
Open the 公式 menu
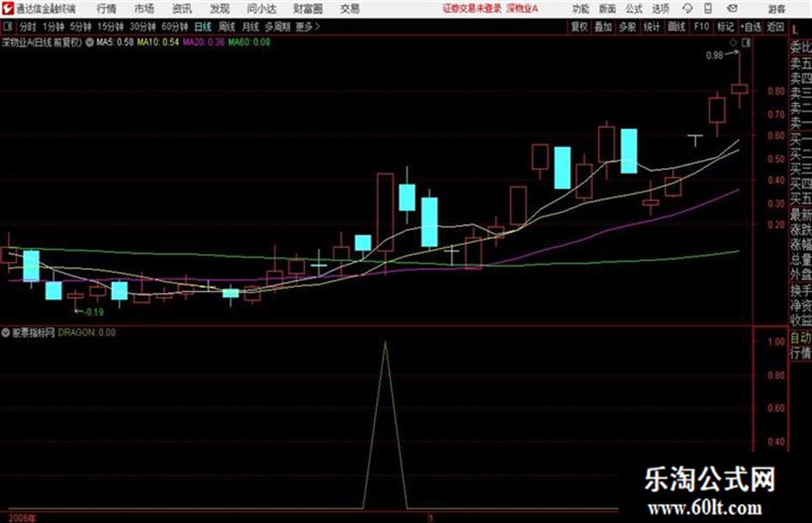point(634,9)
